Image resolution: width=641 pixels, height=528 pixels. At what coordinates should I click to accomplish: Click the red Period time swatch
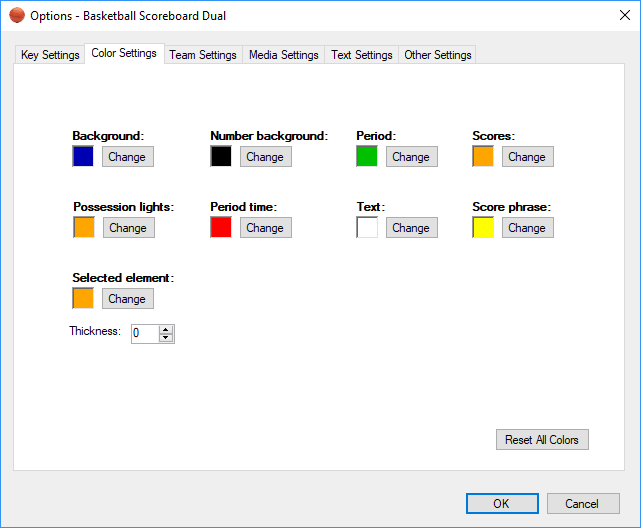221,228
